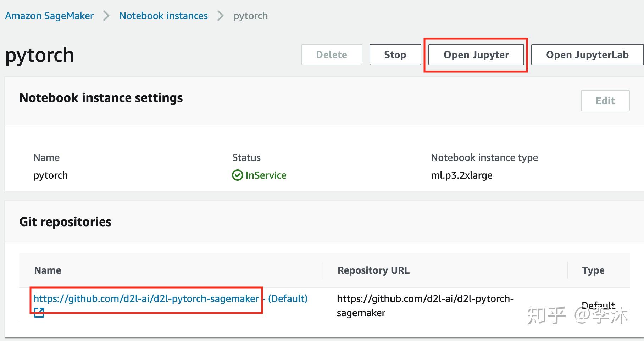The height and width of the screenshot is (341, 644).
Task: Click the chevron after Amazon SageMaker breadcrumb
Action: click(106, 16)
